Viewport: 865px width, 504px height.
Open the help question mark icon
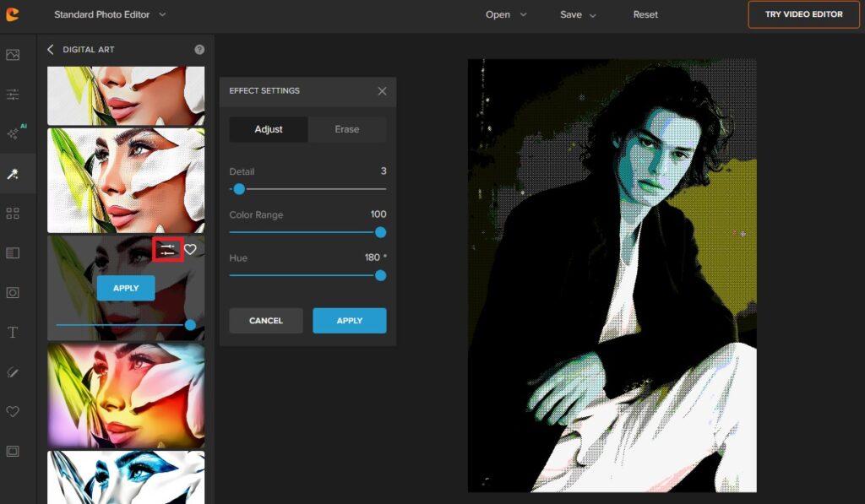click(199, 50)
